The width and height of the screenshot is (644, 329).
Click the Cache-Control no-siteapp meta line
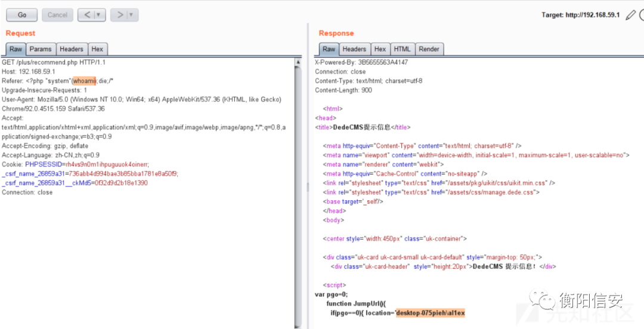pyautogui.click(x=405, y=174)
